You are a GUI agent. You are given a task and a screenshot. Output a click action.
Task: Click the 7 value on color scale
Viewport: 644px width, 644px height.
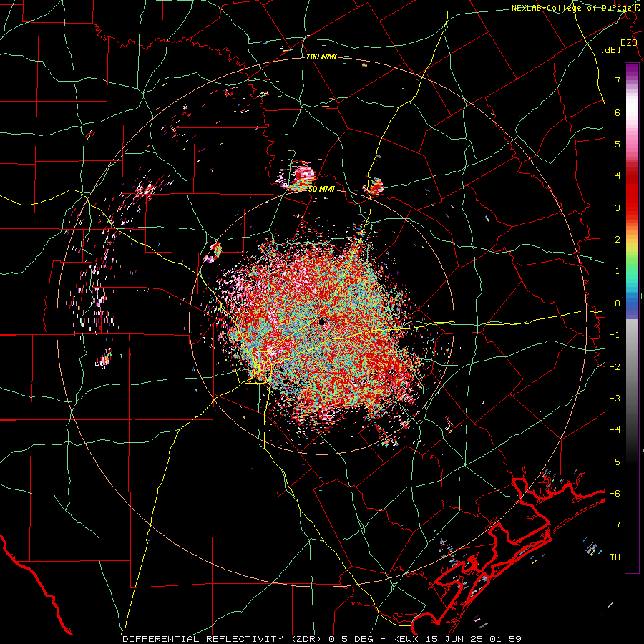click(x=618, y=80)
